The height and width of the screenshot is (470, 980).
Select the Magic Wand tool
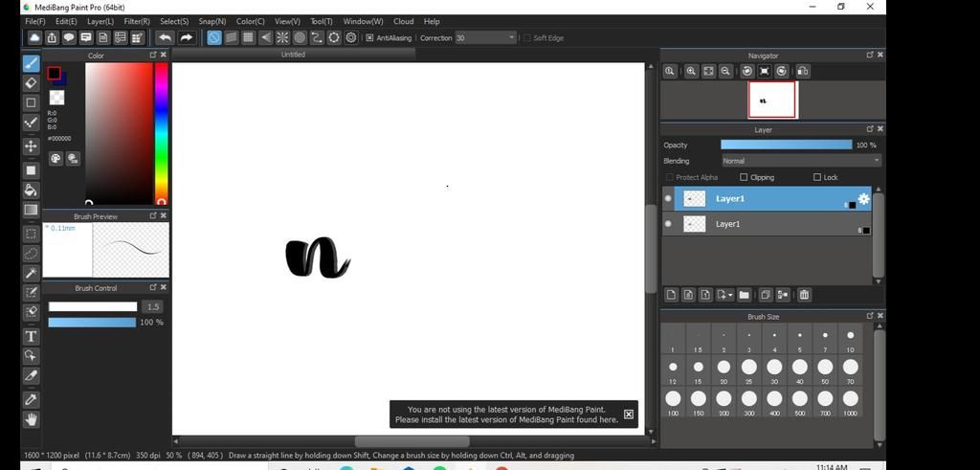31,273
